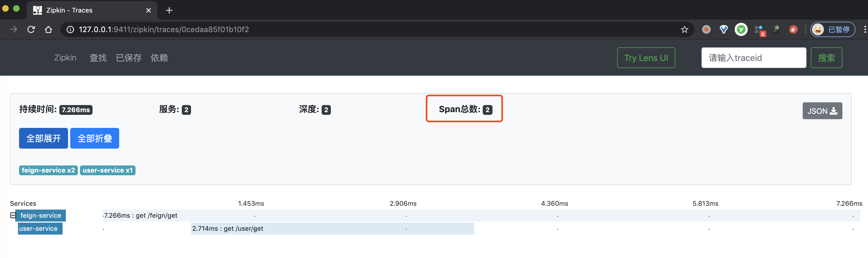Go to the browser home page icon
Image resolution: width=868 pixels, height=258 pixels.
click(48, 30)
